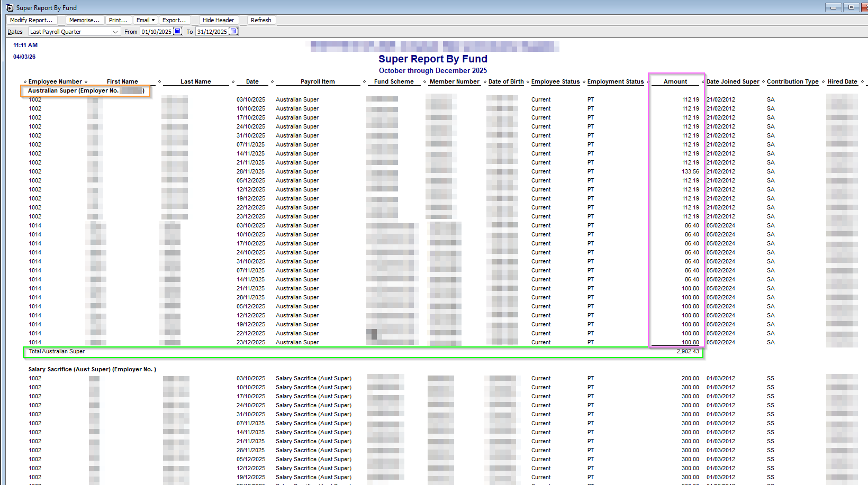The width and height of the screenshot is (868, 485).
Task: Click the Total Australian Super row label
Action: 57,351
